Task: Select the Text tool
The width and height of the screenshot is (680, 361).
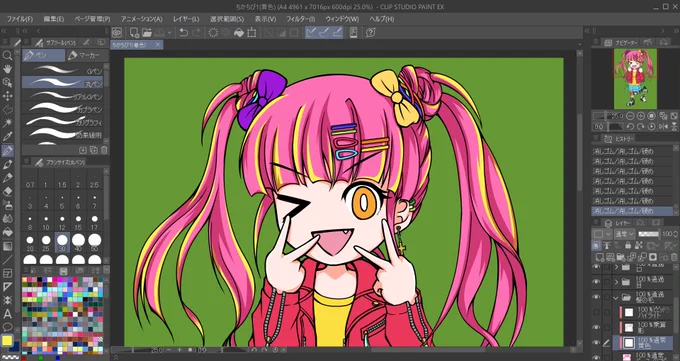Action: point(7,314)
